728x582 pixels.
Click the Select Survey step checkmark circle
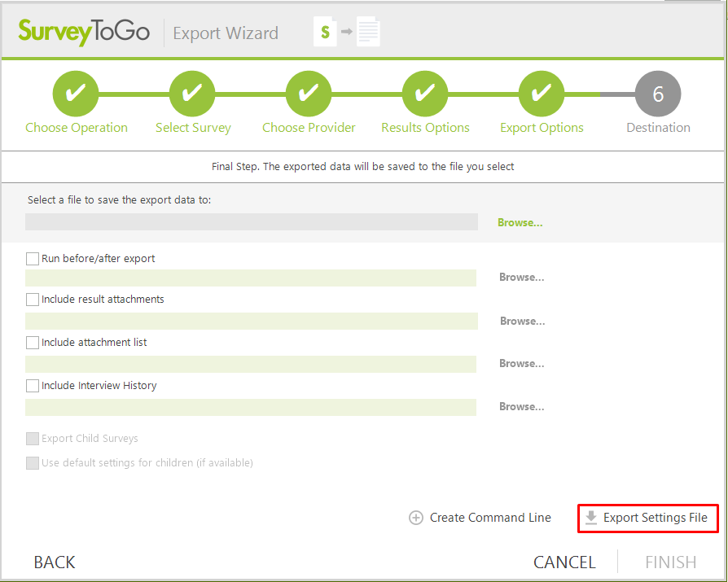pyautogui.click(x=192, y=94)
